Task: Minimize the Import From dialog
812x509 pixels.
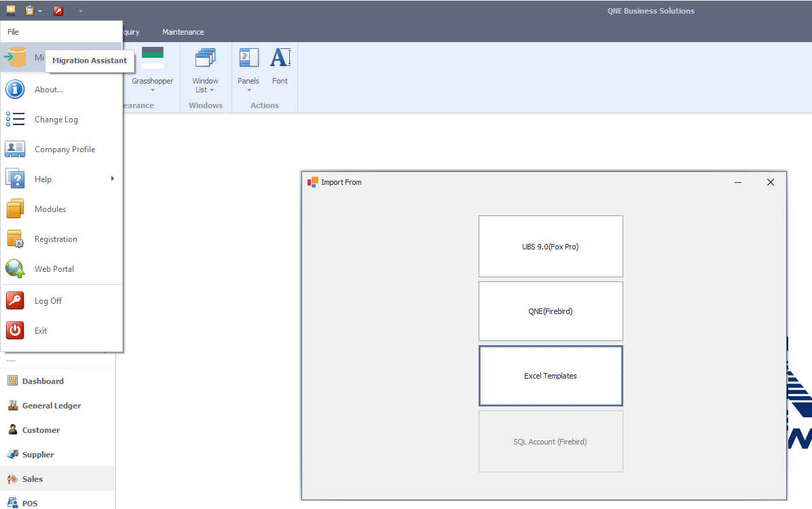Action: tap(738, 182)
